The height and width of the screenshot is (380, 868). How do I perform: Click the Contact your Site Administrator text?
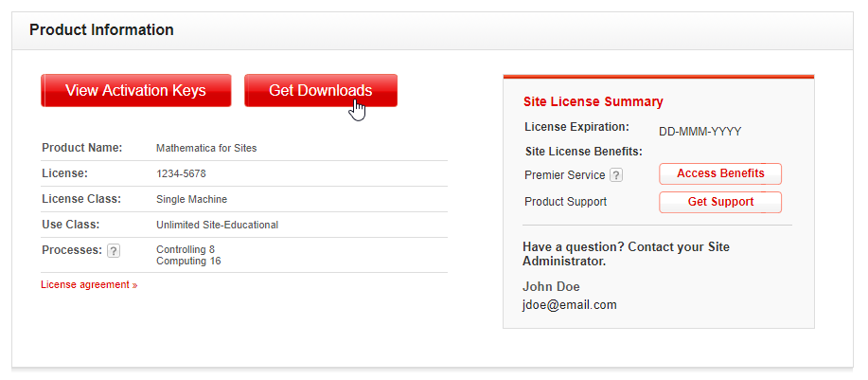[625, 254]
